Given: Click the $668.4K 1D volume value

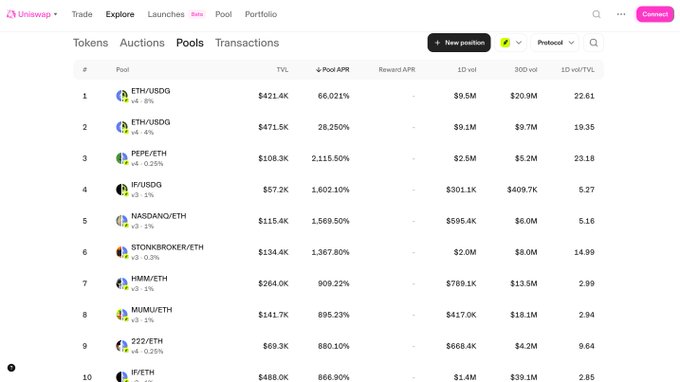Looking at the screenshot, I should (x=461, y=346).
